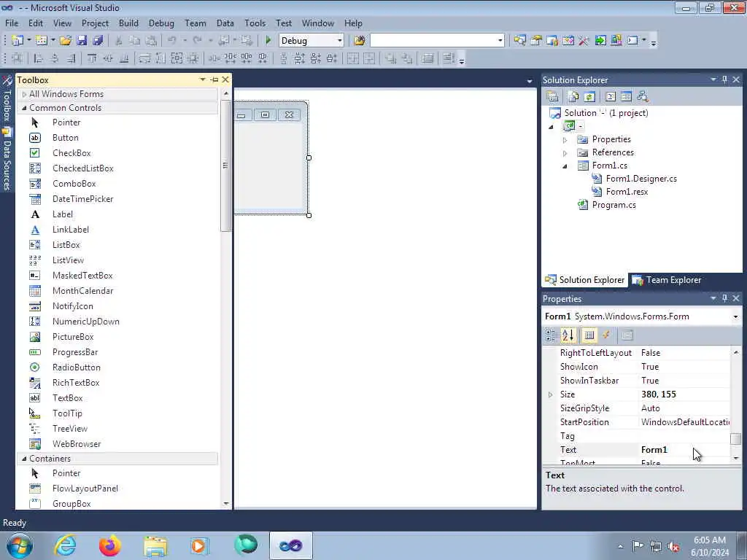Choose the ComboBox toolbox item
The width and height of the screenshot is (747, 560).
pyautogui.click(x=74, y=183)
